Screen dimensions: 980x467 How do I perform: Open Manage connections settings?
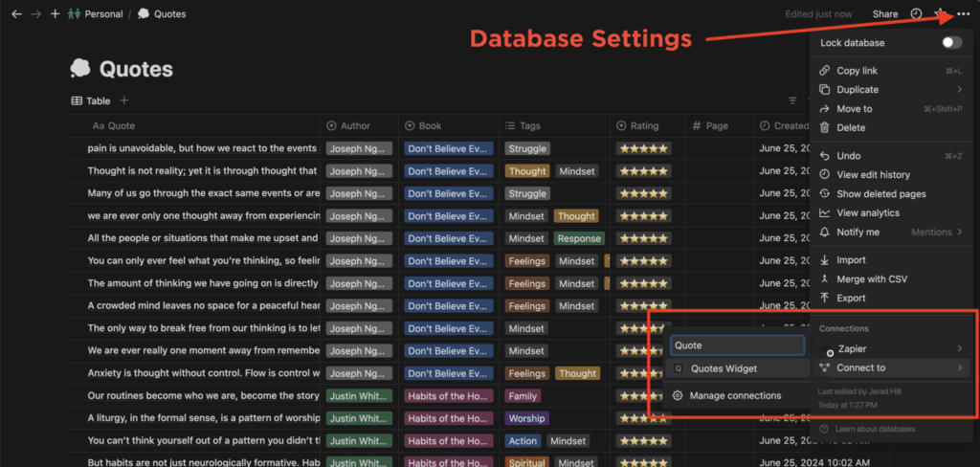pos(735,395)
